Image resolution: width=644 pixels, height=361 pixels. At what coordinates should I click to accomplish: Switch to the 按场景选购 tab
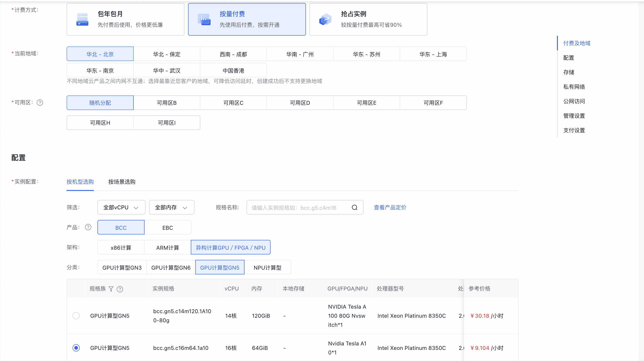(122, 182)
